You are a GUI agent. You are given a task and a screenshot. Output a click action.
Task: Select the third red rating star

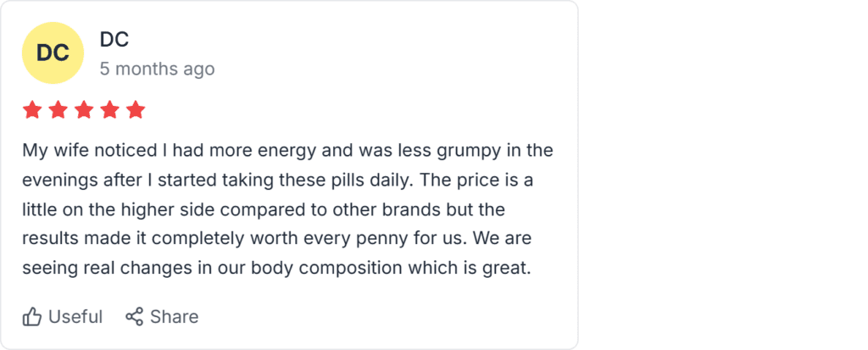point(84,110)
